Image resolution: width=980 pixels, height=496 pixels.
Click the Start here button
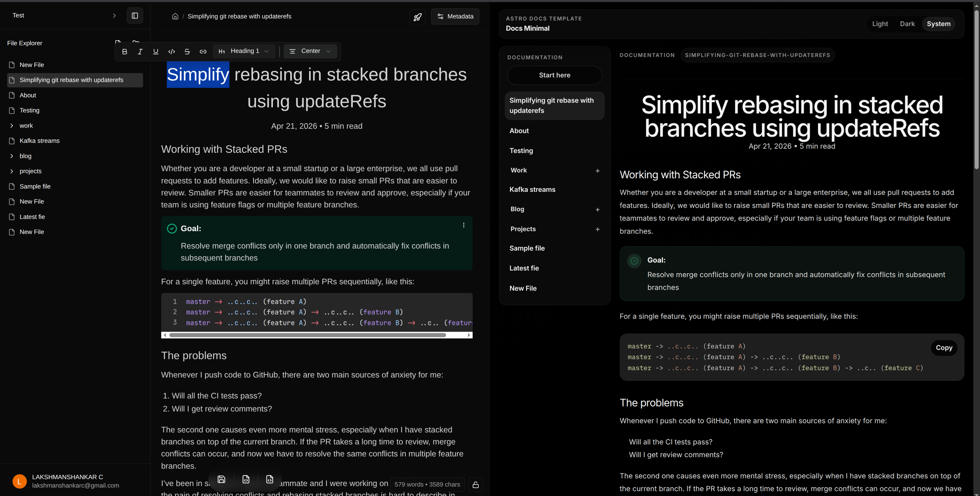click(x=554, y=75)
